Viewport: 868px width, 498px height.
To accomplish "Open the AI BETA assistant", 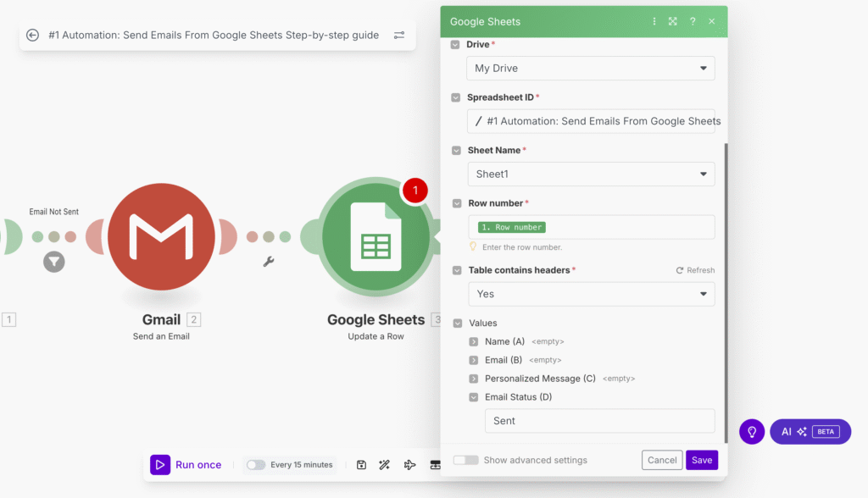I will [x=810, y=432].
